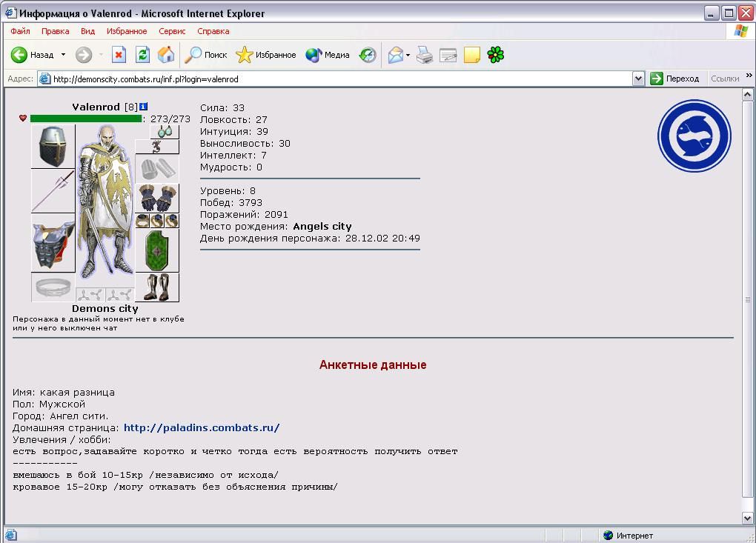
Task: Click the gauntlets equipment slot
Action: [157, 198]
